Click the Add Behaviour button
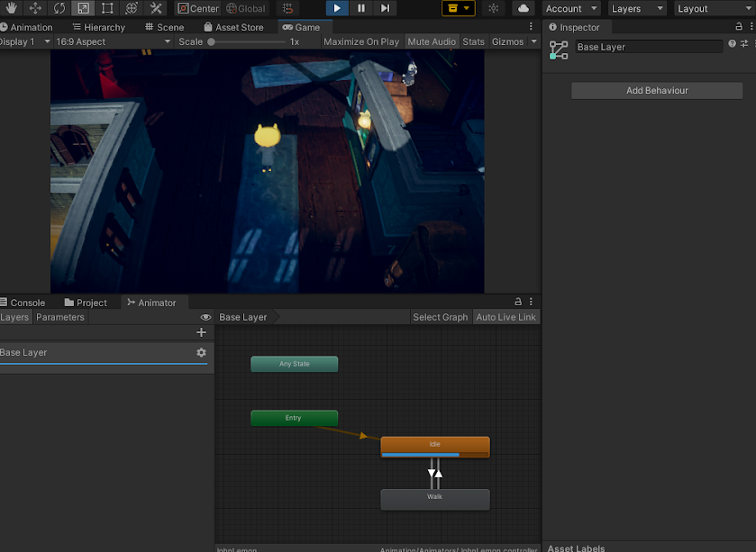The height and width of the screenshot is (552, 756). (x=657, y=91)
